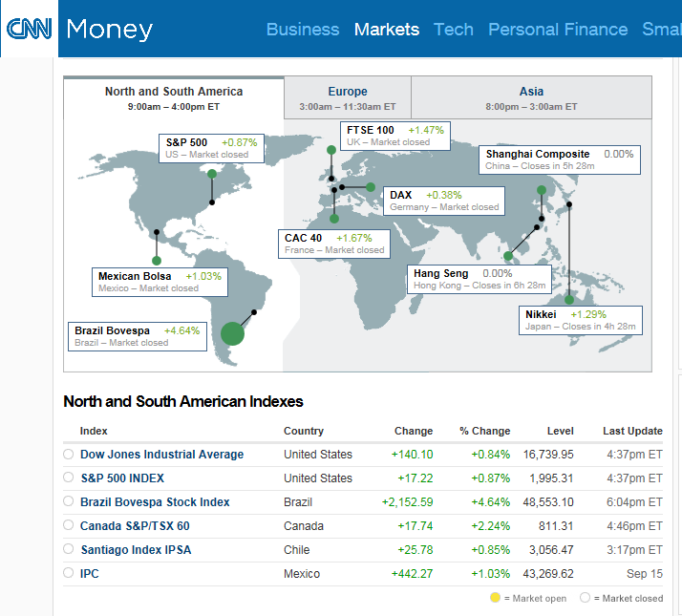Click the green Shanghai Composite map marker
The height and width of the screenshot is (616, 682).
pyautogui.click(x=542, y=190)
